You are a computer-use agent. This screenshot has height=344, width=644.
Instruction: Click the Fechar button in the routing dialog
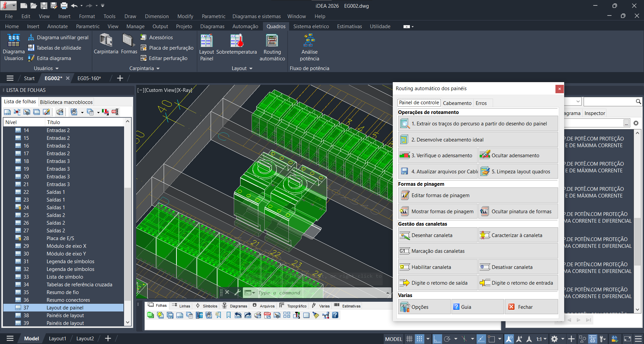(531, 306)
